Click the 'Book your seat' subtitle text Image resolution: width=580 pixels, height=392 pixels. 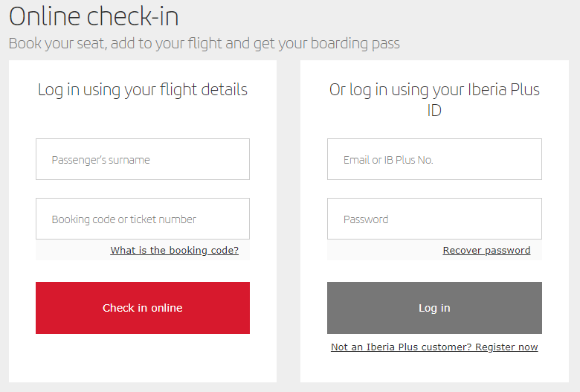(x=204, y=43)
